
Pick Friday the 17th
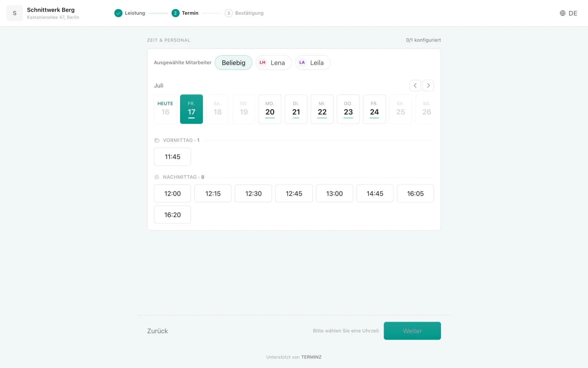tap(191, 109)
